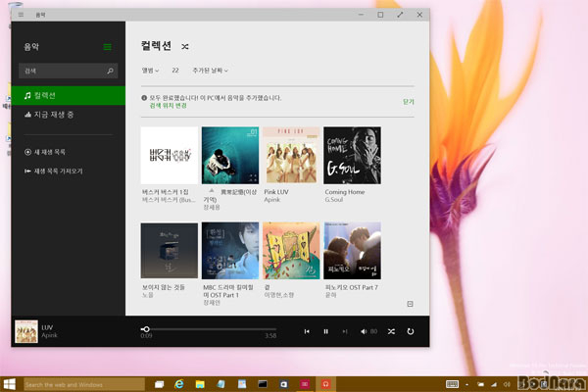This screenshot has width=588, height=392.
Task: Click the Pink LUV album title text
Action: click(276, 192)
